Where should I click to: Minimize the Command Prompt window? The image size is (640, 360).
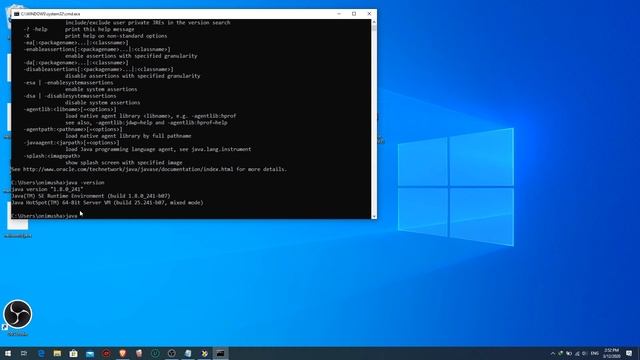tap(339, 14)
